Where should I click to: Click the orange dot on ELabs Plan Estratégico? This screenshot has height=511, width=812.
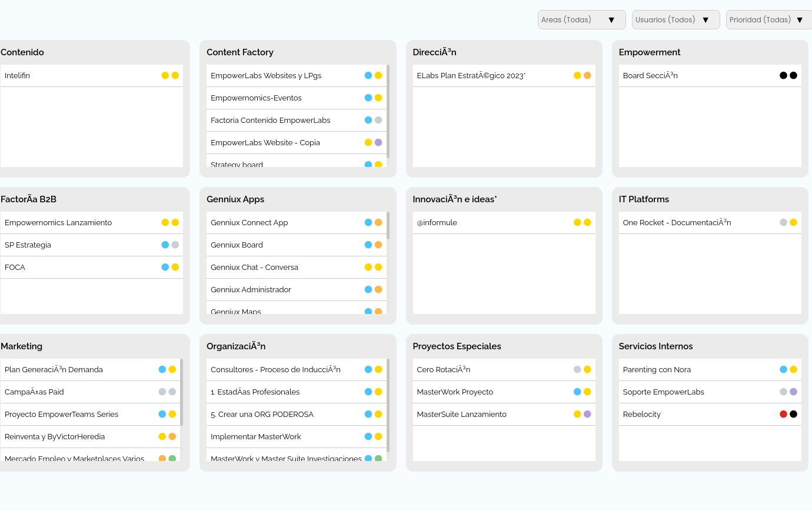pyautogui.click(x=587, y=75)
